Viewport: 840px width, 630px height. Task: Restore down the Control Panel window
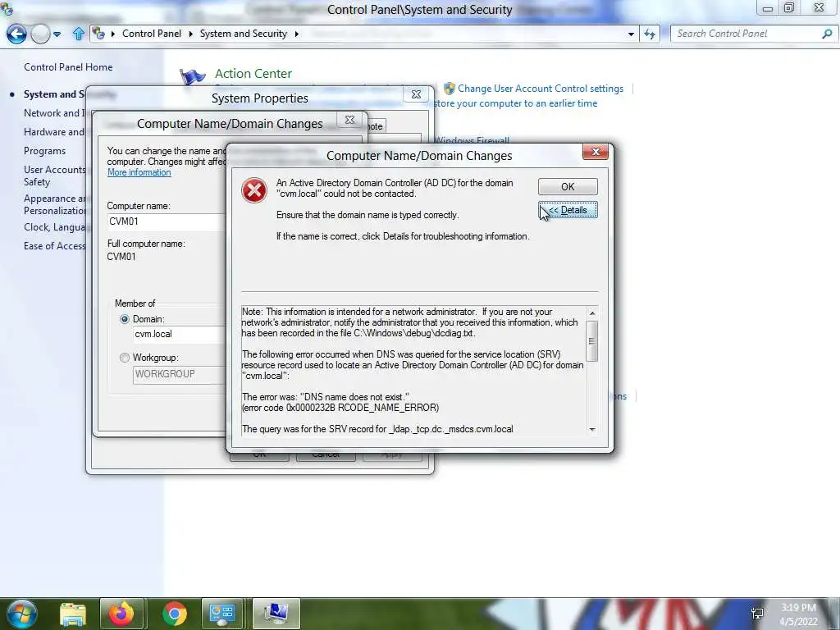point(789,8)
